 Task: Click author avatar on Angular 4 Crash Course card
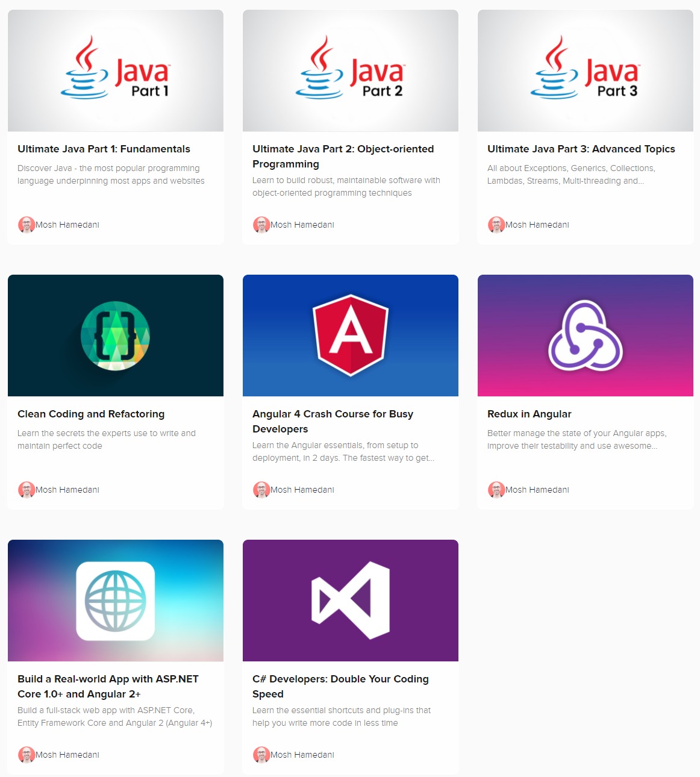pyautogui.click(x=261, y=490)
